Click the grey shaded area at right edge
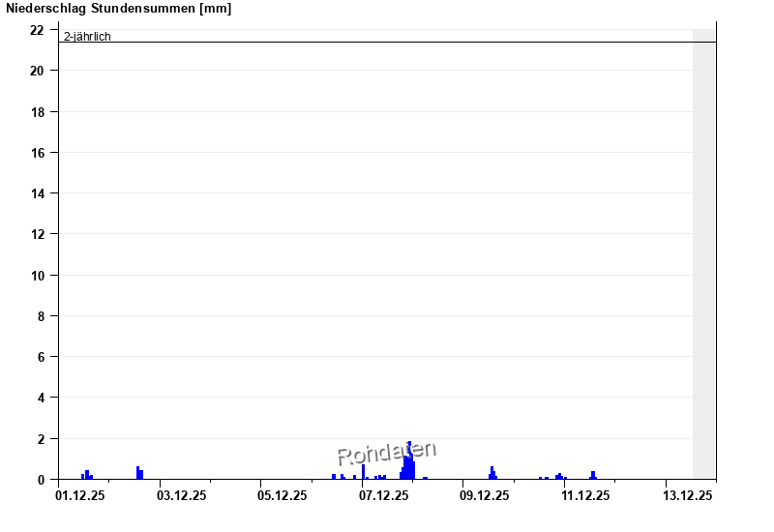Screen dimensions: 774x532 pyautogui.click(x=703, y=251)
